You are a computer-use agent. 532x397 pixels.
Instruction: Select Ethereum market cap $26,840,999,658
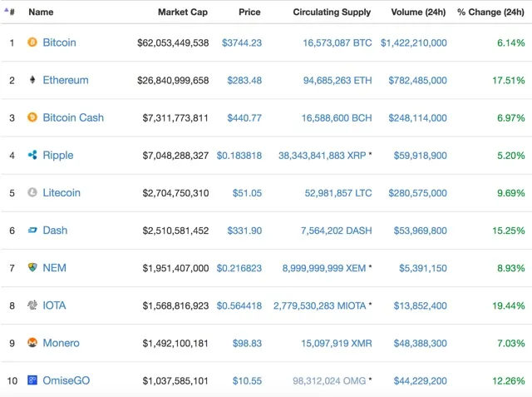coord(173,81)
